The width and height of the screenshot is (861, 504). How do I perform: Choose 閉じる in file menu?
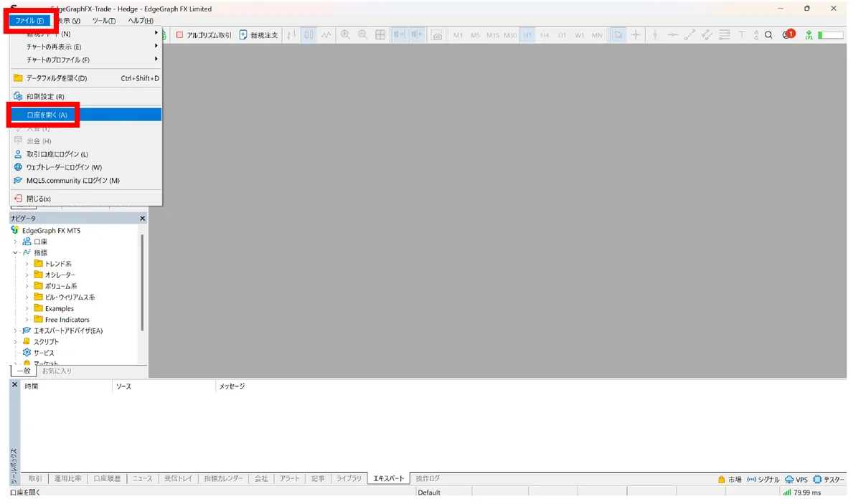tap(85, 199)
